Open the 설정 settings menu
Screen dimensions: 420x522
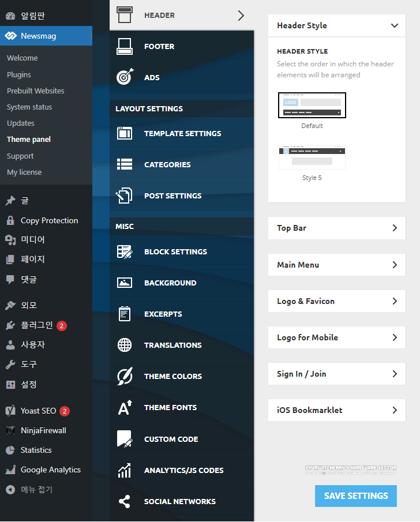click(46, 385)
